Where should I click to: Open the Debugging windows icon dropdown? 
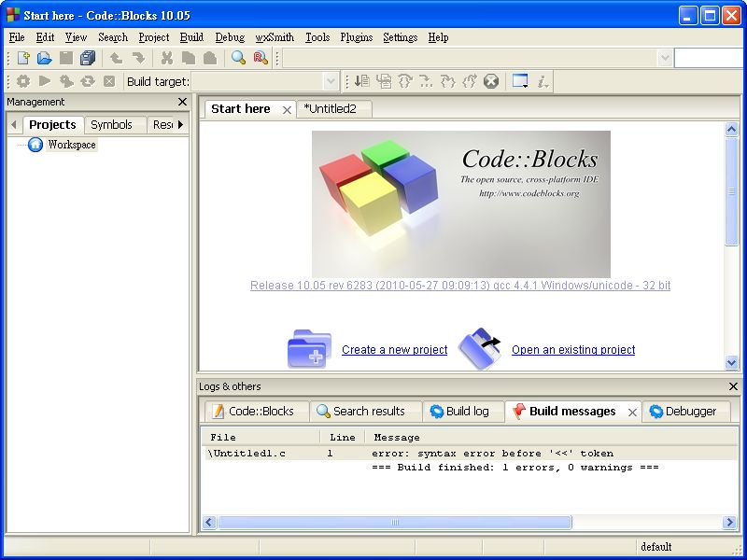pos(520,81)
